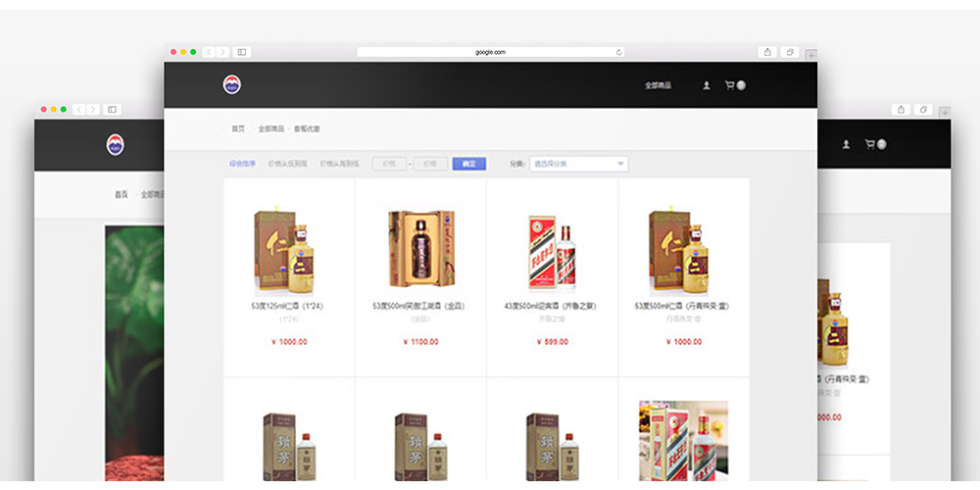Open product image above 53度125ml仁酒 (1*24)

point(284,250)
